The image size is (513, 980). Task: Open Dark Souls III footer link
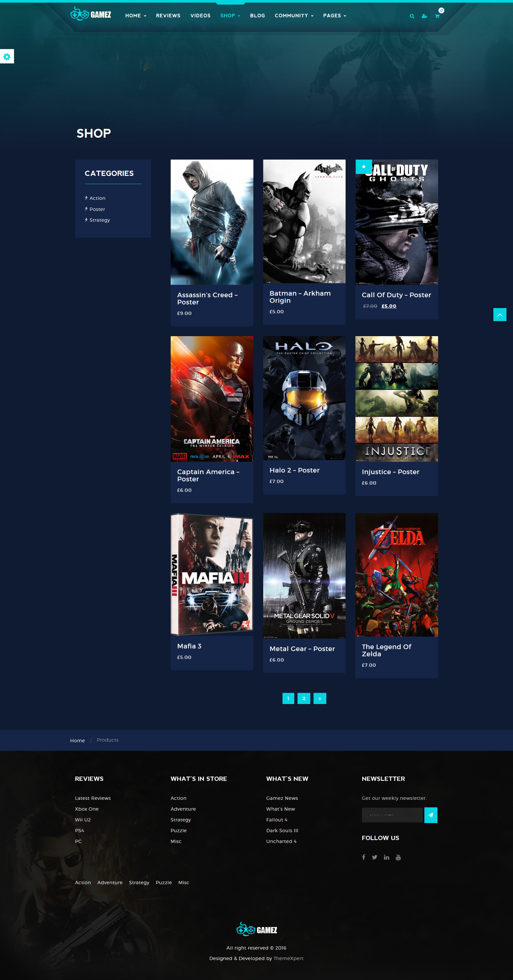(282, 831)
